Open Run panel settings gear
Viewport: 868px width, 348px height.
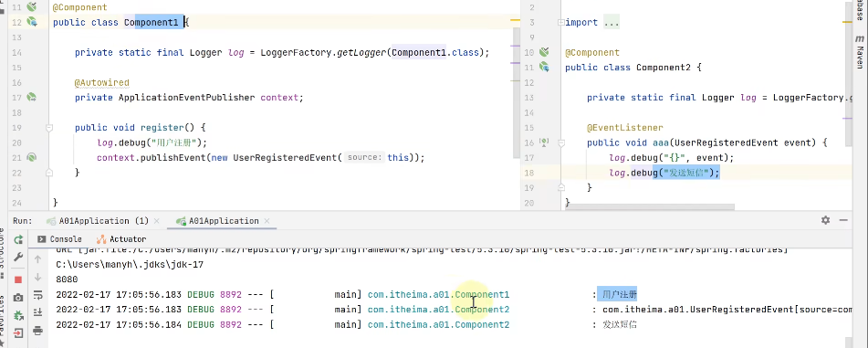pyautogui.click(x=825, y=220)
